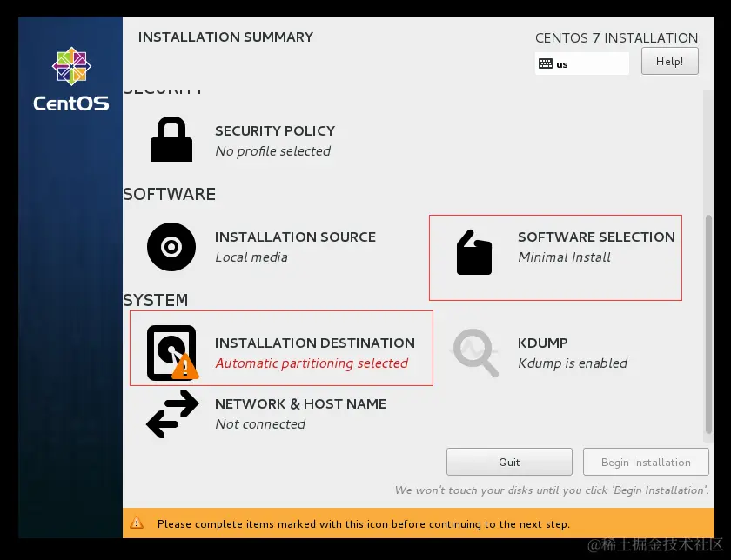The height and width of the screenshot is (560, 731).
Task: Click "We won't touch your disks" note
Action: coord(552,490)
